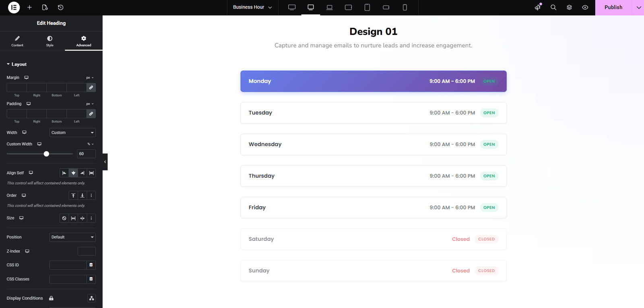Select the Monday business hour row
Viewport: 644px width, 308px height.
click(x=374, y=81)
